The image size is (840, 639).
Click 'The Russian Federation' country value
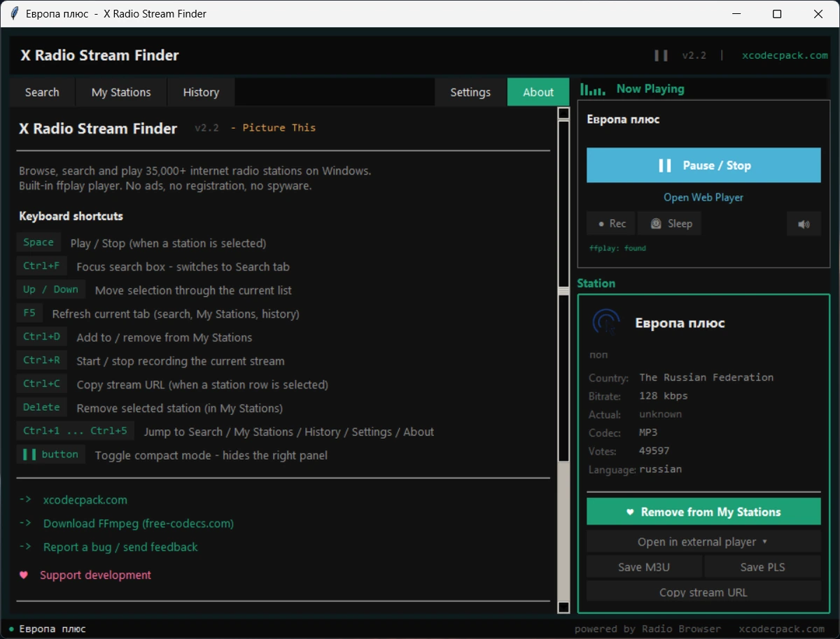pyautogui.click(x=706, y=377)
